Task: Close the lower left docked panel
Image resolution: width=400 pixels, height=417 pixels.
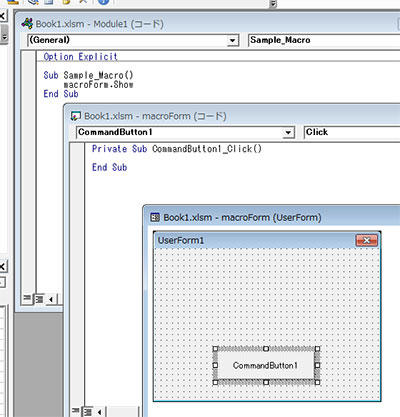Action: tap(2, 266)
